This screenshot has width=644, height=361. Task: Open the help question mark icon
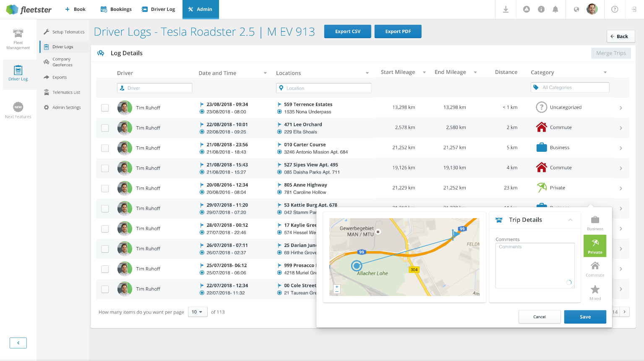[615, 9]
